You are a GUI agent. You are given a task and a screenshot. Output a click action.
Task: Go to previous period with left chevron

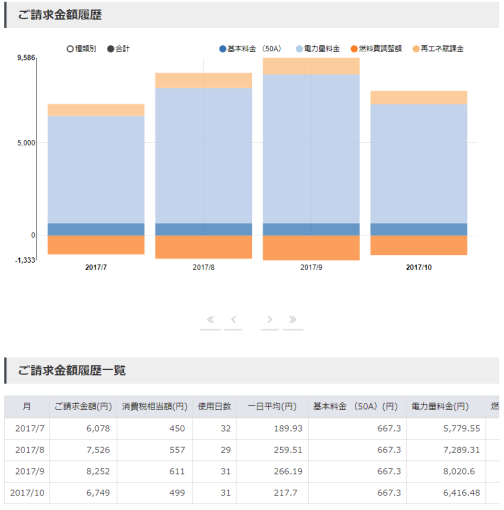click(x=233, y=320)
